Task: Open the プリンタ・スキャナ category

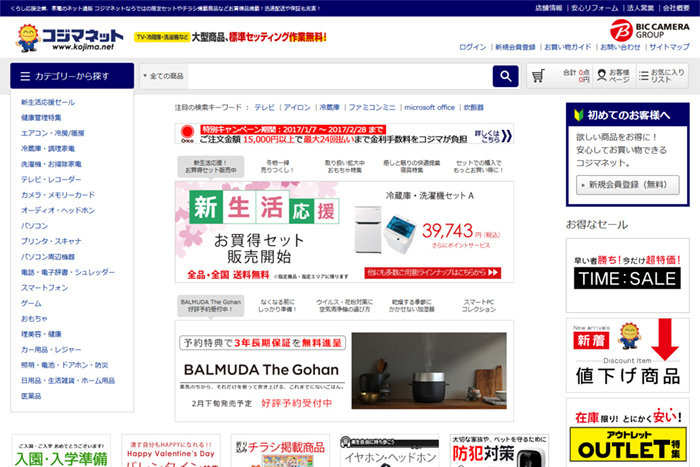Action: [x=51, y=242]
